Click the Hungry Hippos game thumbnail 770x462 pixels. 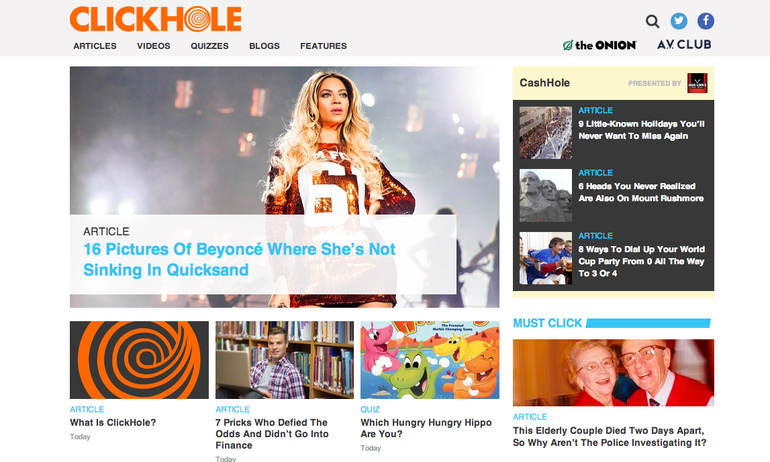(x=430, y=360)
